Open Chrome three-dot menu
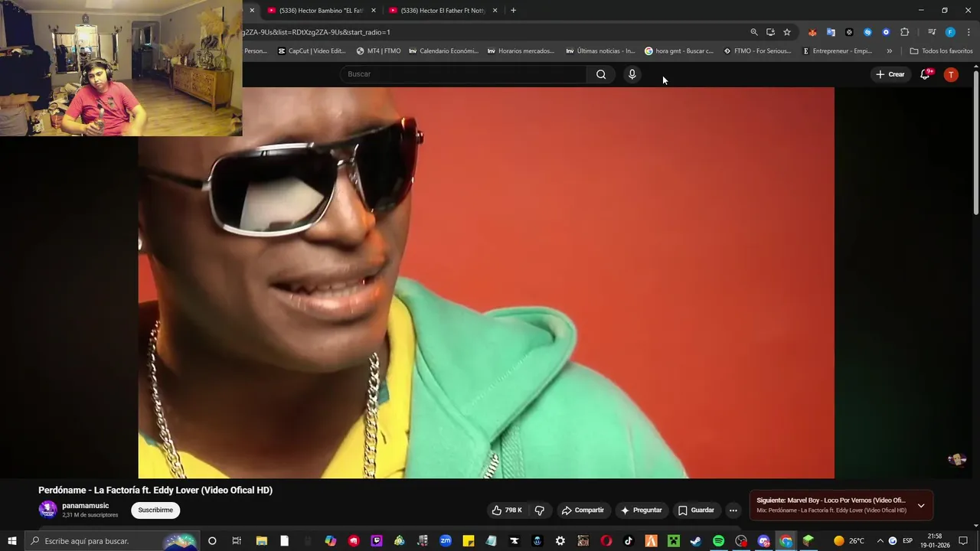 click(x=969, y=32)
